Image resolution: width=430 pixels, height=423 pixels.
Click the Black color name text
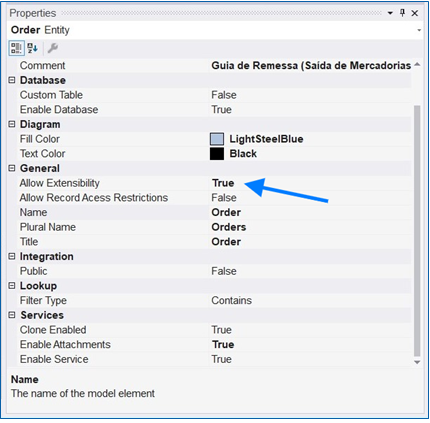[243, 154]
